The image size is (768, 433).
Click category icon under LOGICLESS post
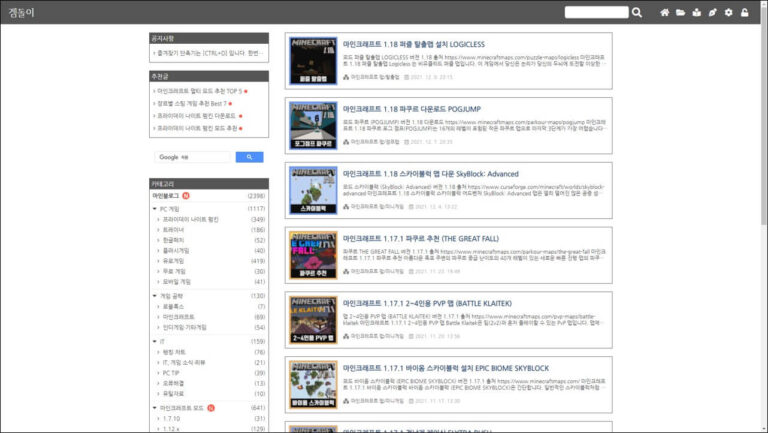346,77
